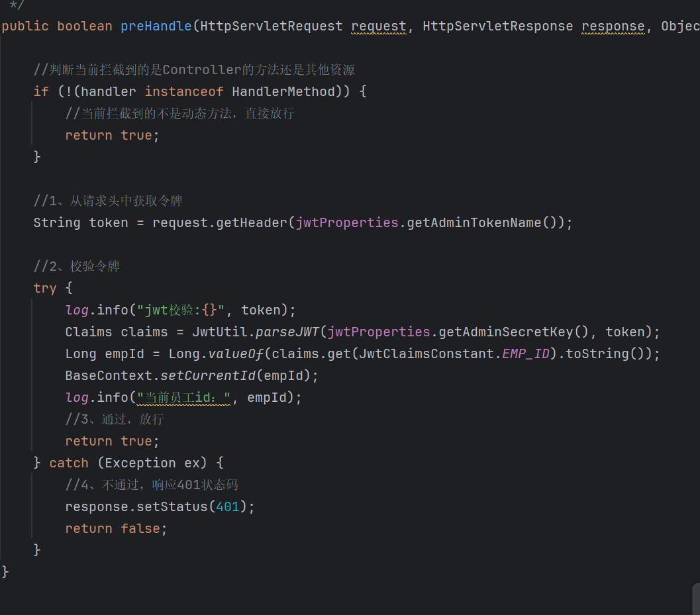Click the 'return false;' statement
This screenshot has width=700, height=615.
(116, 529)
